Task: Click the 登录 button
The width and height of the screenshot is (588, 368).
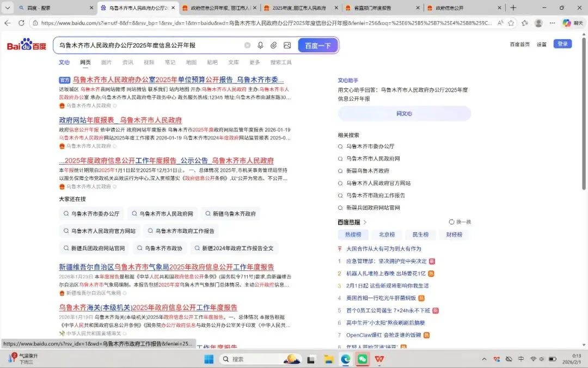Action: tap(562, 44)
